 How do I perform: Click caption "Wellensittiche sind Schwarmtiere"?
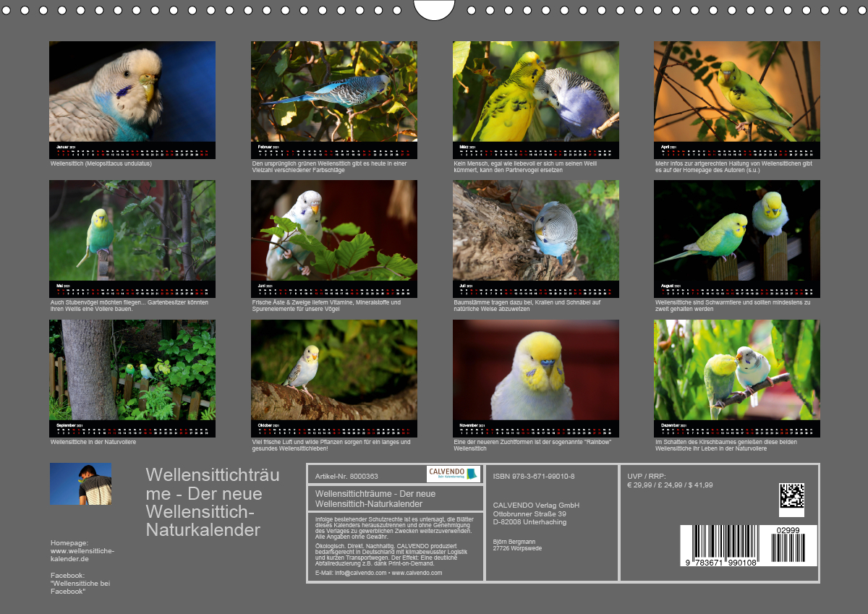click(x=733, y=306)
